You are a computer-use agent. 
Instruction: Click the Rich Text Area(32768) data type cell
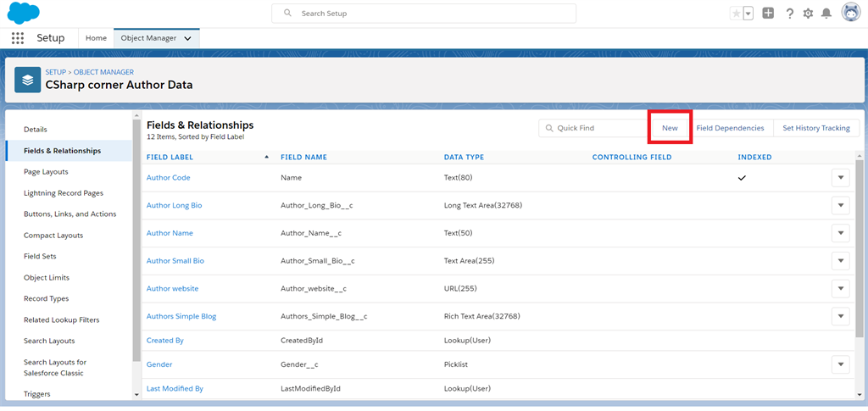click(x=481, y=316)
